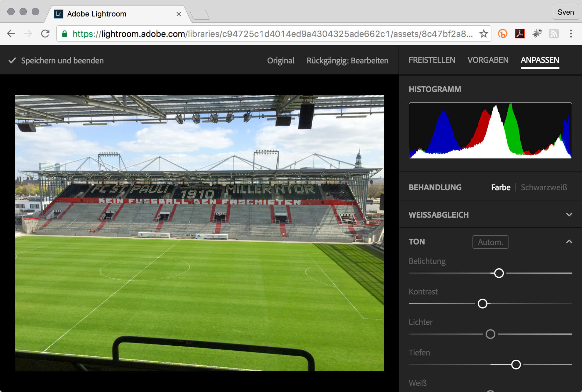Click the Belichtung slider handle
Image resolution: width=582 pixels, height=392 pixels.
point(499,273)
